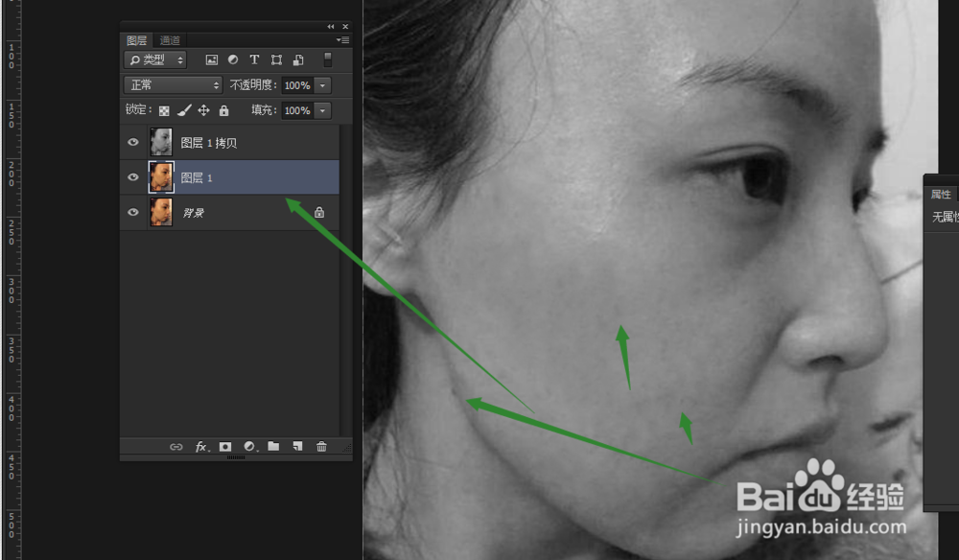
Task: Lock transparent pixels icon
Action: [164, 110]
